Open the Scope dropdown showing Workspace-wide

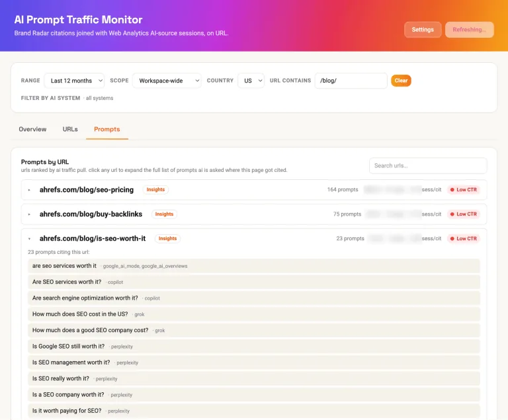click(167, 81)
